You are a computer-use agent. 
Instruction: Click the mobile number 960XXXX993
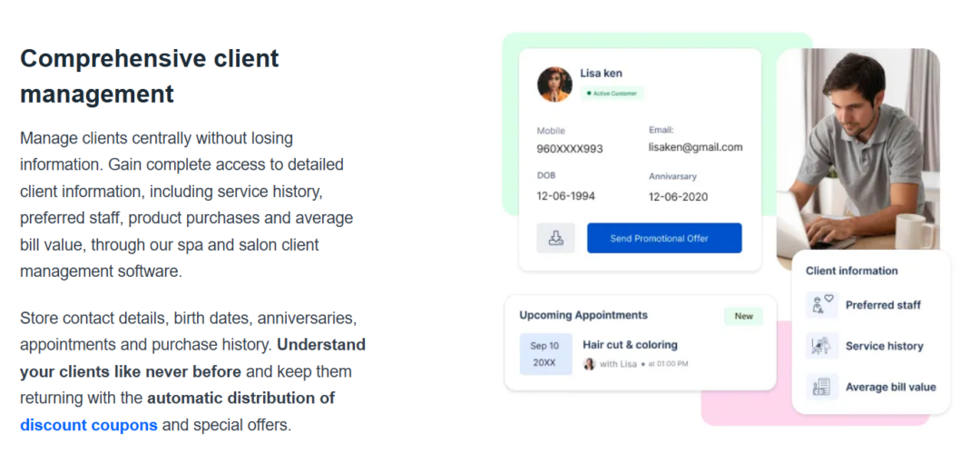(570, 149)
